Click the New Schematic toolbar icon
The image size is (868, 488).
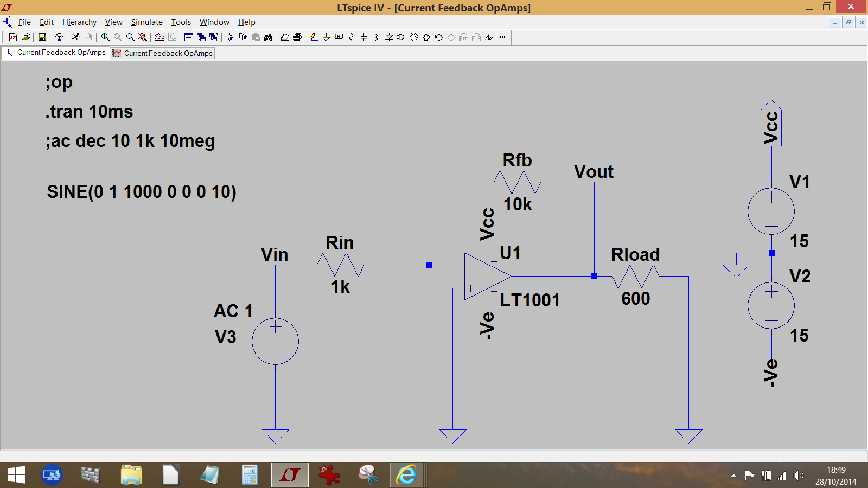[x=13, y=37]
